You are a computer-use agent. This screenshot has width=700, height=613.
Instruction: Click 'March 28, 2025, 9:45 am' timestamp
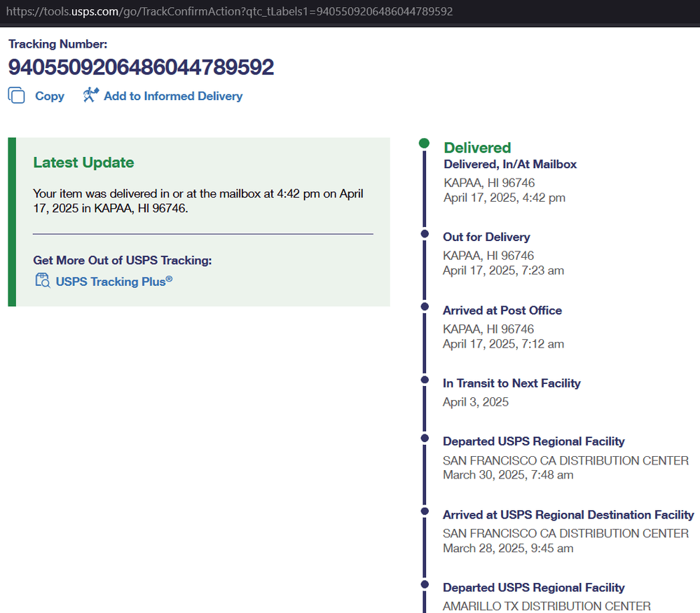[508, 549]
